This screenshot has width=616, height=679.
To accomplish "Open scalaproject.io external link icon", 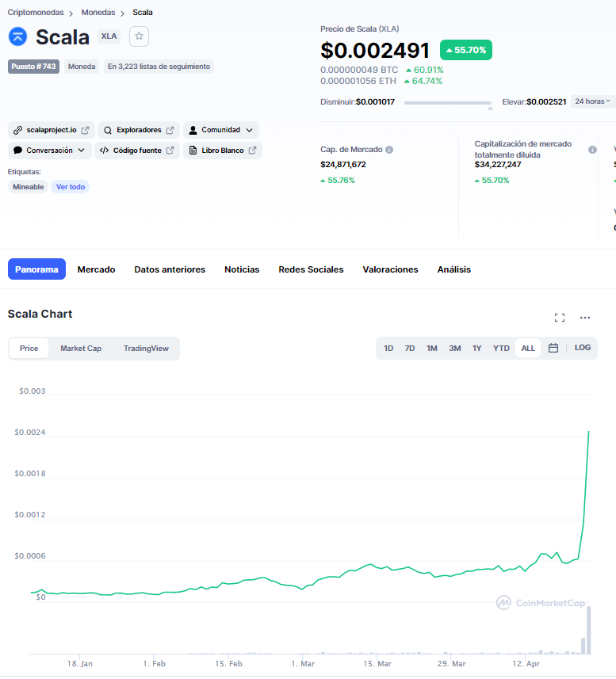I will [x=86, y=130].
